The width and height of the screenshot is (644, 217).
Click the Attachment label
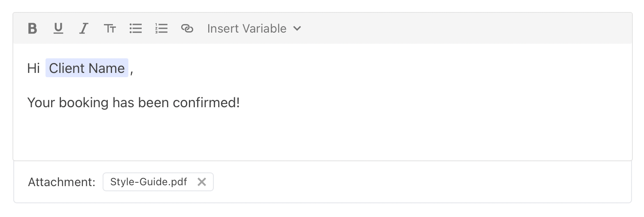pyautogui.click(x=62, y=182)
